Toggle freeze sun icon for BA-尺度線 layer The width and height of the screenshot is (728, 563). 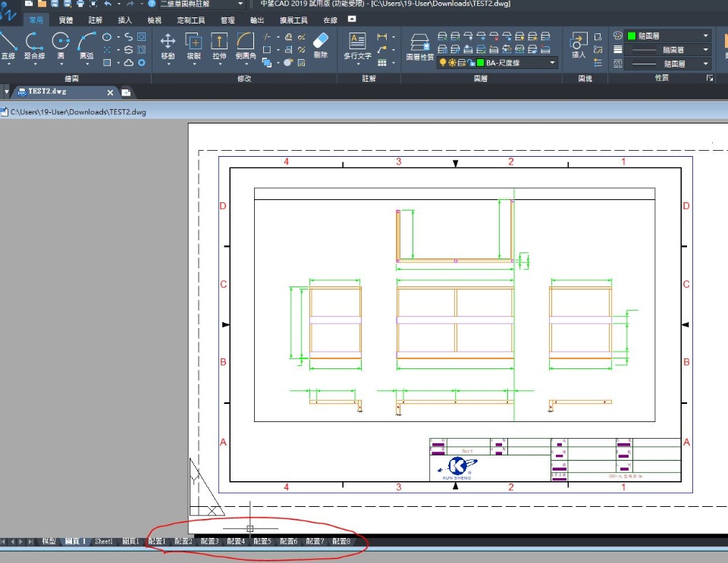[x=452, y=62]
